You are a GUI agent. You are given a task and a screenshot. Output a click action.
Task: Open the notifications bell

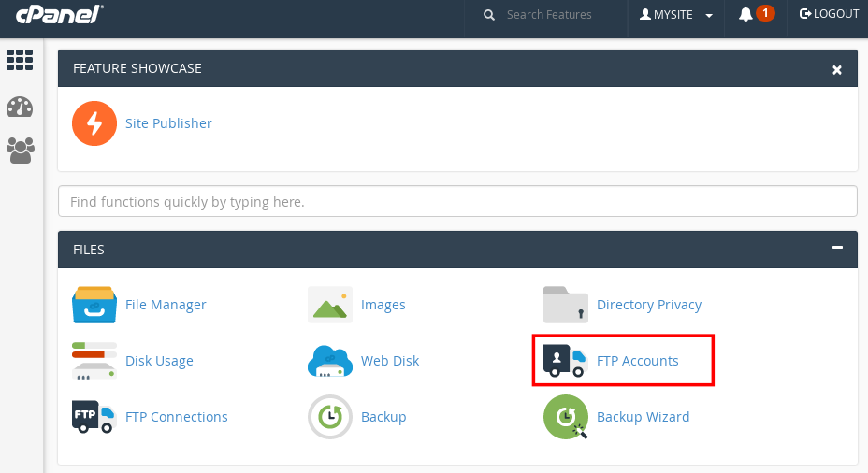tap(745, 14)
